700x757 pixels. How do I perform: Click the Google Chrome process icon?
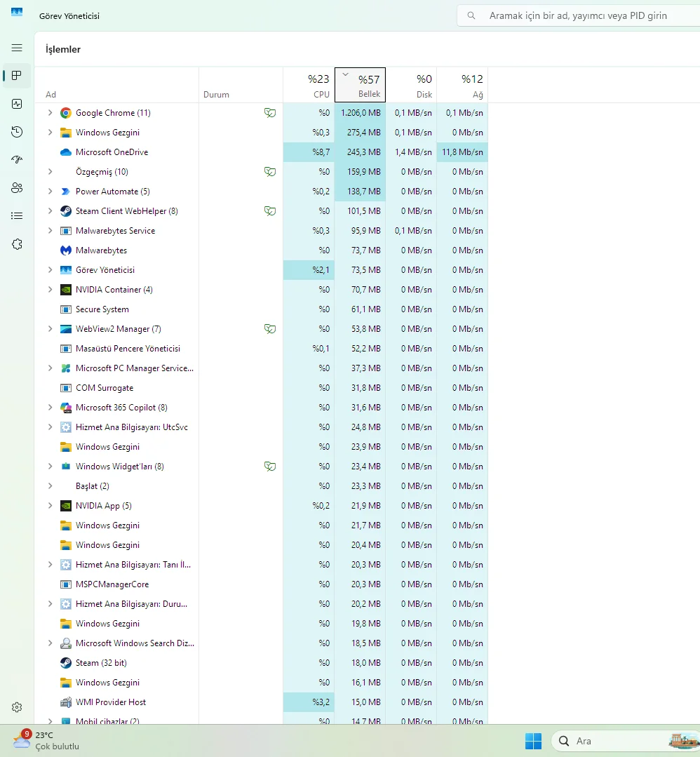click(x=66, y=113)
